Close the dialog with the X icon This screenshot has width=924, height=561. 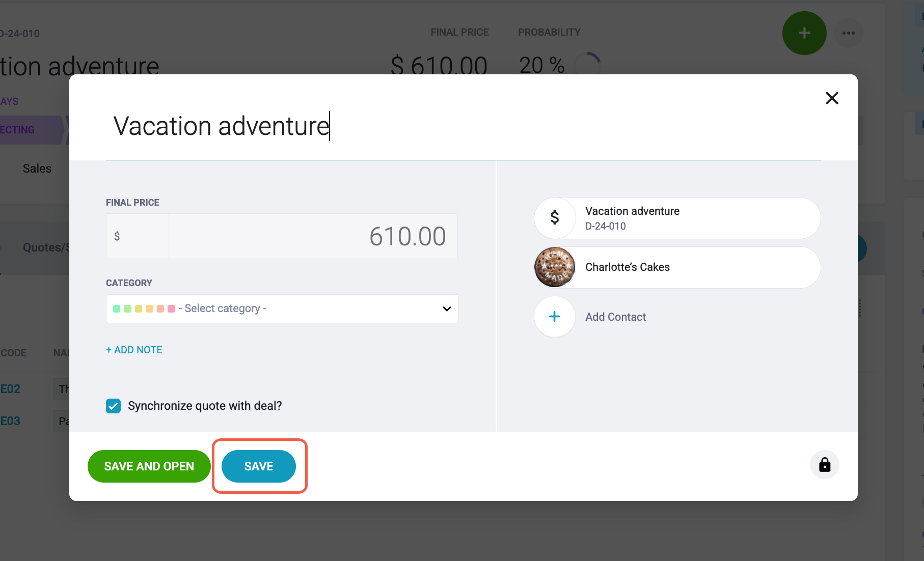(832, 98)
